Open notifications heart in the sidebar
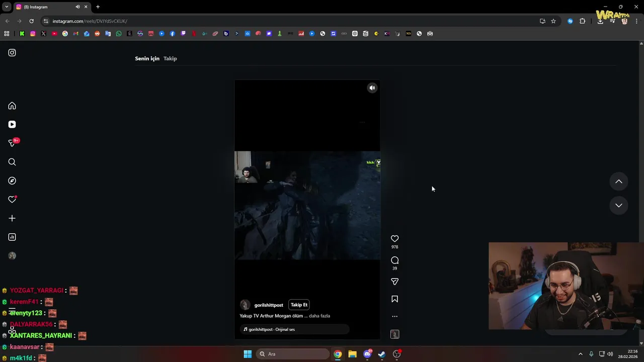The image size is (644, 362). click(12, 200)
